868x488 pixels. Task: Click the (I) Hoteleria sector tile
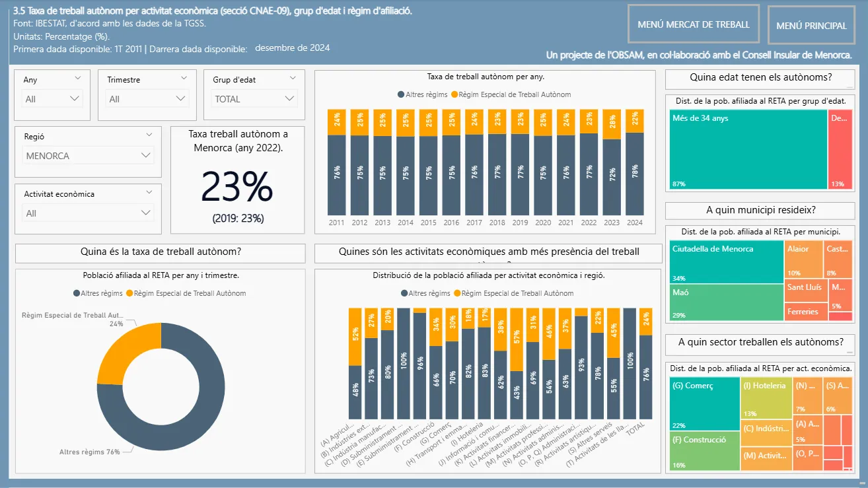(x=766, y=399)
